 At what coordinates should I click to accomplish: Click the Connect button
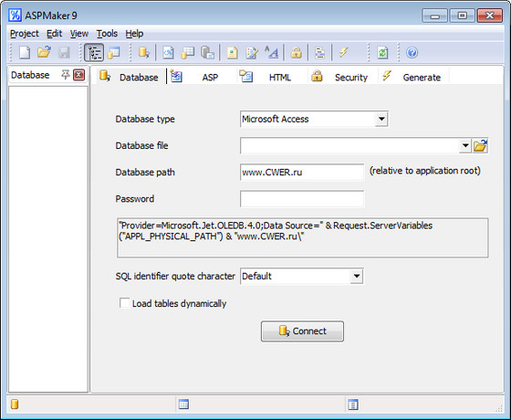pyautogui.click(x=302, y=331)
